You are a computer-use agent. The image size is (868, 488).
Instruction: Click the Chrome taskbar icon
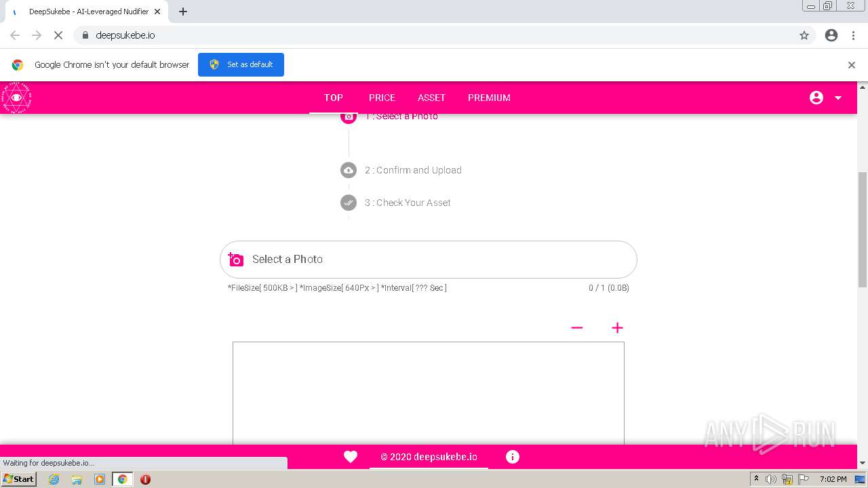(122, 479)
